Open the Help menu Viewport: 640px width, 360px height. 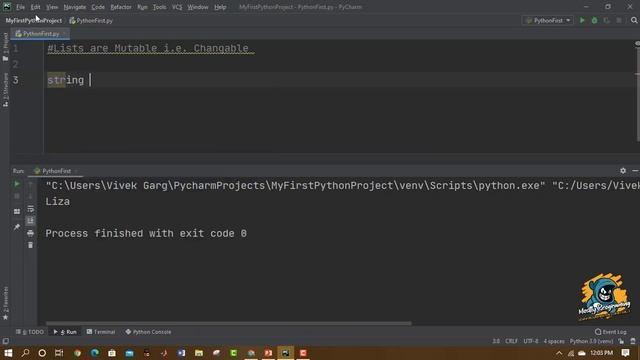point(220,7)
